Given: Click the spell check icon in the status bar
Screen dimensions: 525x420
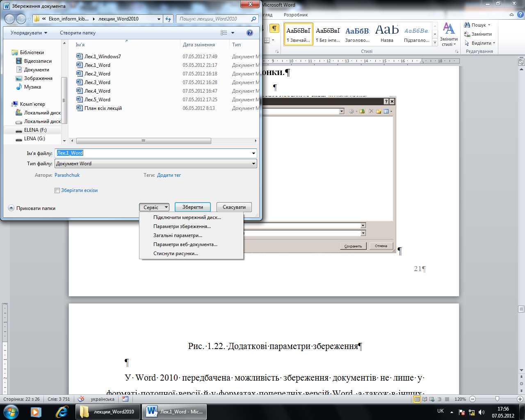Looking at the screenshot, I should [x=81, y=399].
